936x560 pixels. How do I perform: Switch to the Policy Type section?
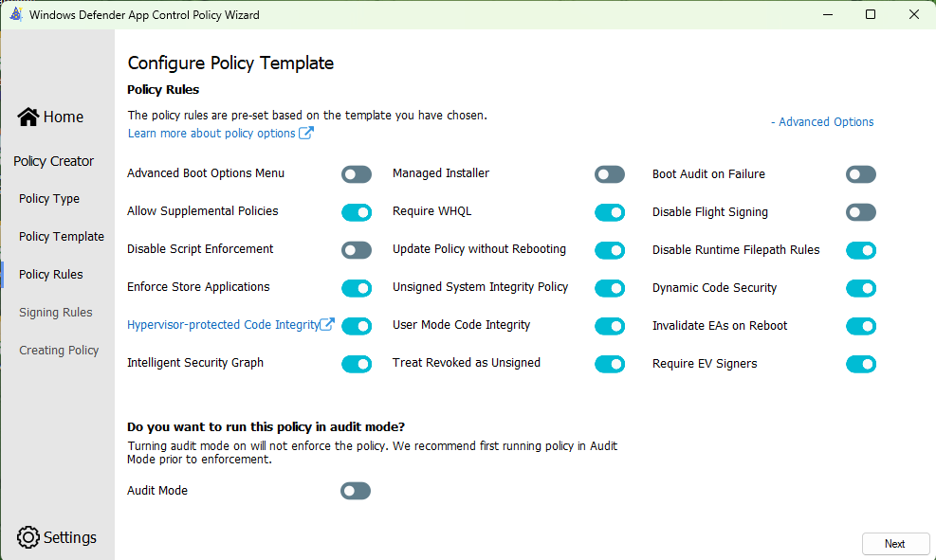(48, 198)
